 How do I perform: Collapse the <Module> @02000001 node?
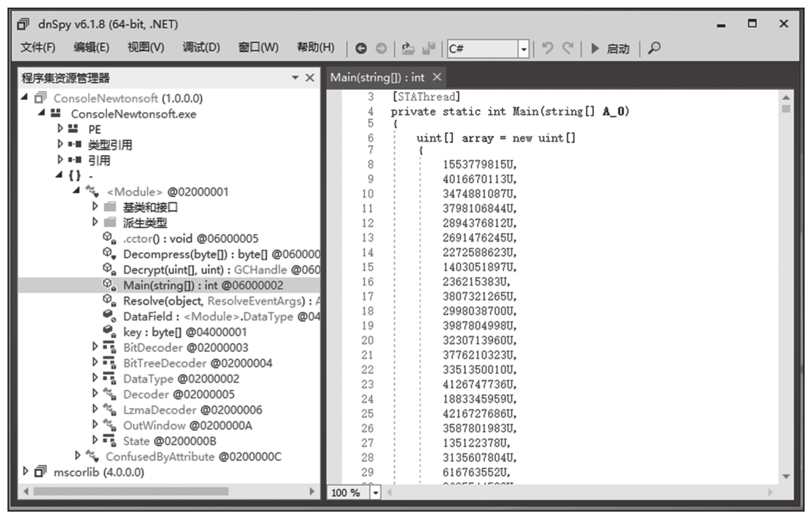75,191
